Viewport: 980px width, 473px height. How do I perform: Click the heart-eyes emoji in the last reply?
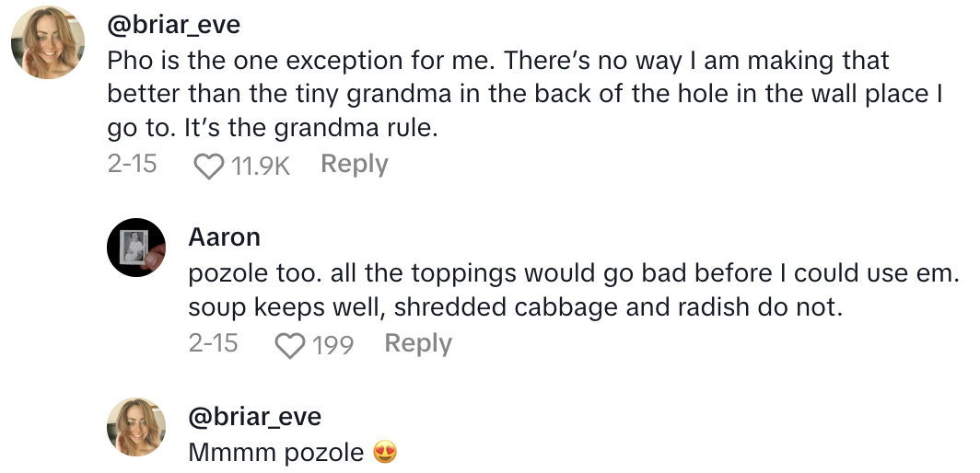pos(385,453)
